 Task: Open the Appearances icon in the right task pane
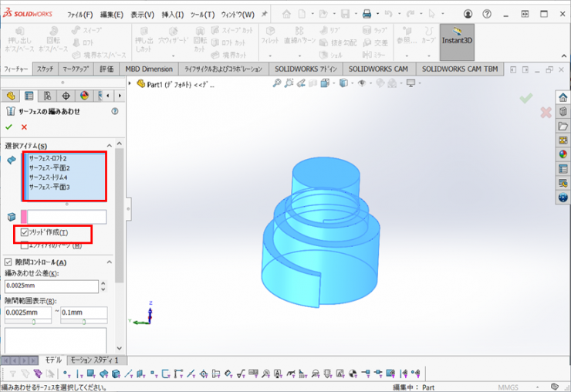[x=563, y=154]
